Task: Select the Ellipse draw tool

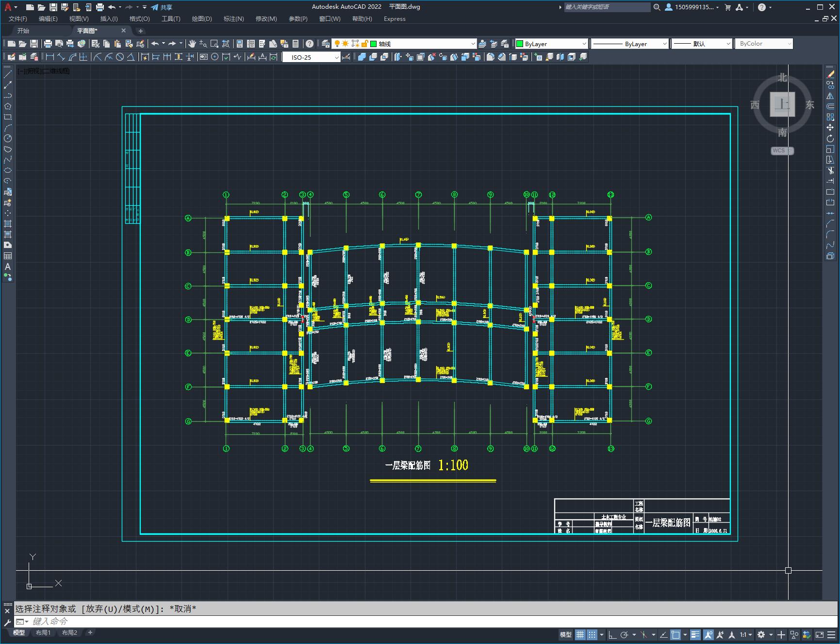Action: pyautogui.click(x=8, y=170)
